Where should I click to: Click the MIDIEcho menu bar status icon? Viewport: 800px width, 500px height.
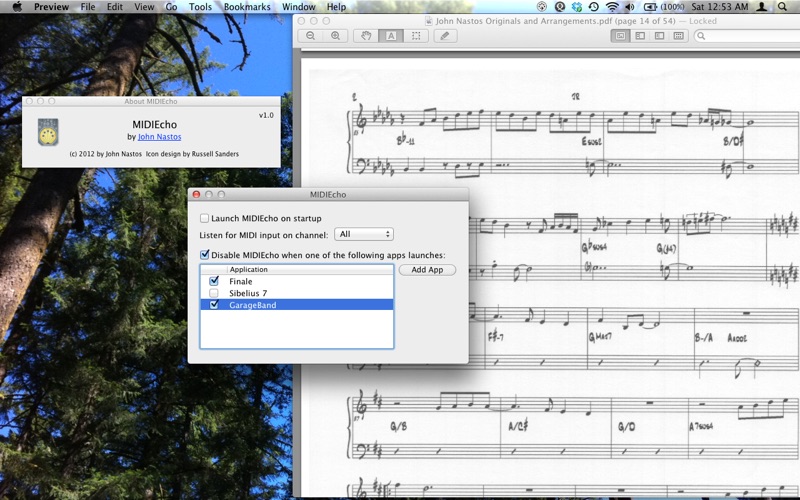click(542, 7)
